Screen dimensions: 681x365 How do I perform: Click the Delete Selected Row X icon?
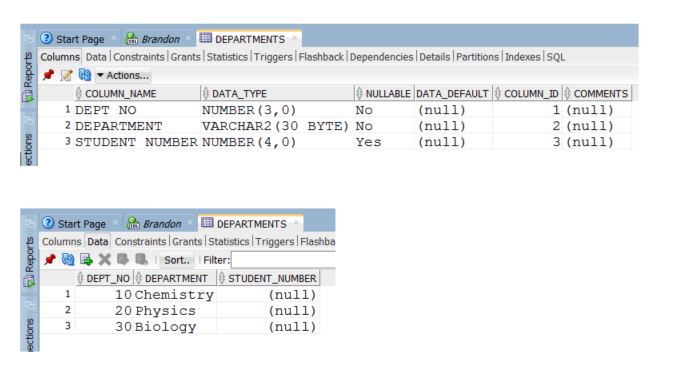point(105,260)
